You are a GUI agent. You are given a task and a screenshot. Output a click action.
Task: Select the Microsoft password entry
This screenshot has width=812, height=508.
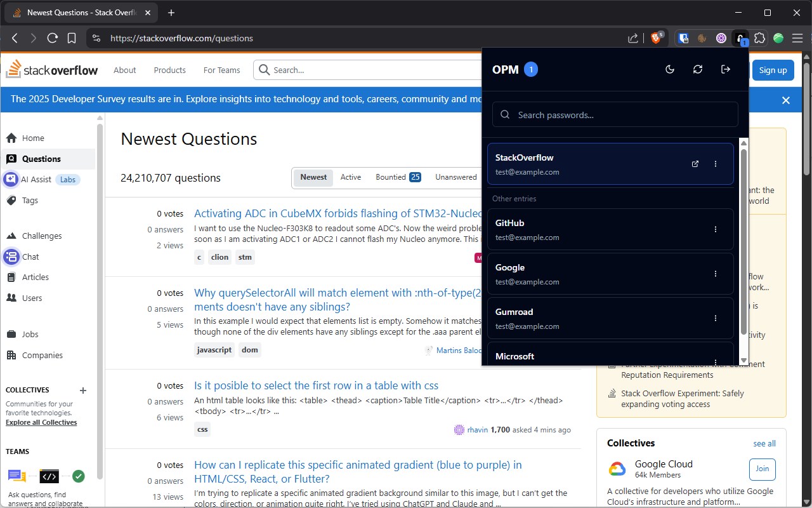(610, 354)
